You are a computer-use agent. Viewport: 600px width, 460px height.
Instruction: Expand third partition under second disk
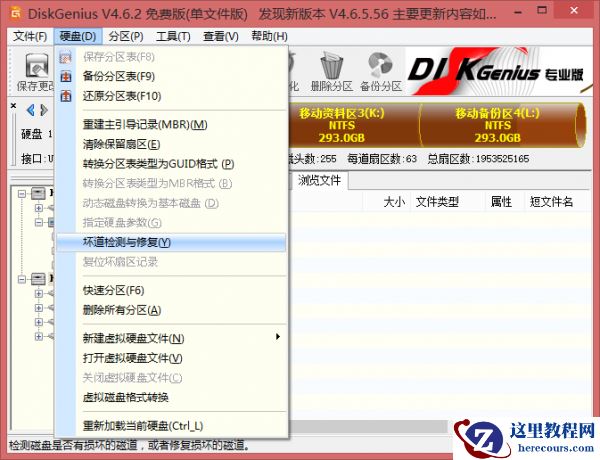(x=39, y=322)
